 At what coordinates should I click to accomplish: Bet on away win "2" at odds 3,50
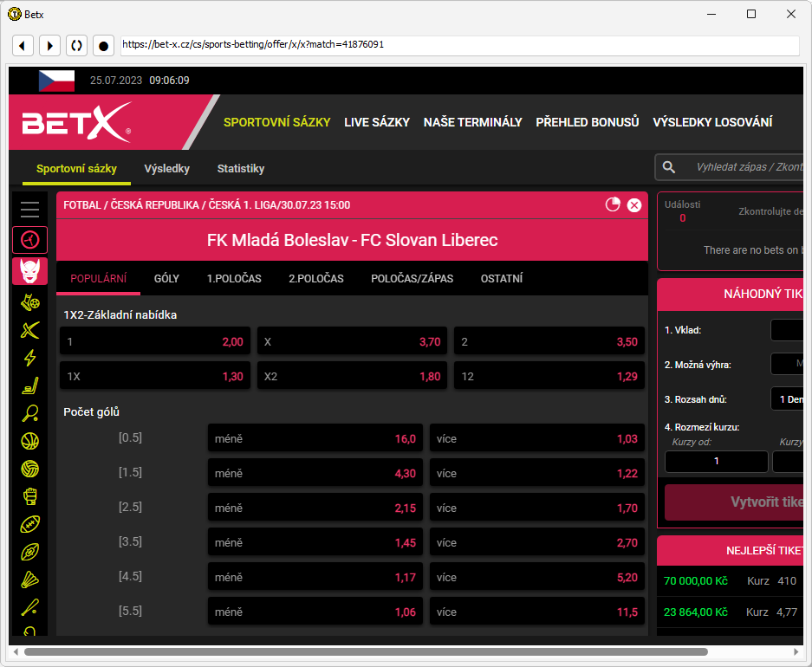click(x=549, y=341)
